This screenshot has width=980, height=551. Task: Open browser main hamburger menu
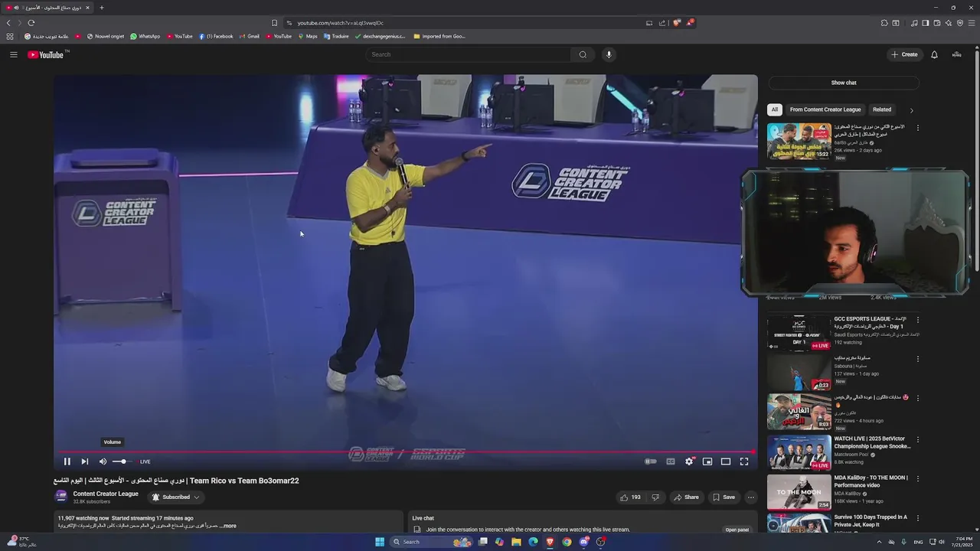pos(972,23)
